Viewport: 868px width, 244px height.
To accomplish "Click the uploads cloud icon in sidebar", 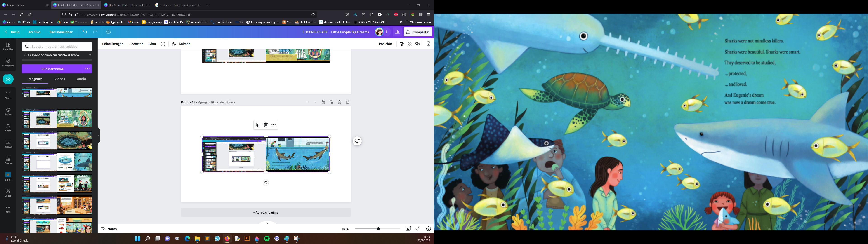I will tap(8, 79).
